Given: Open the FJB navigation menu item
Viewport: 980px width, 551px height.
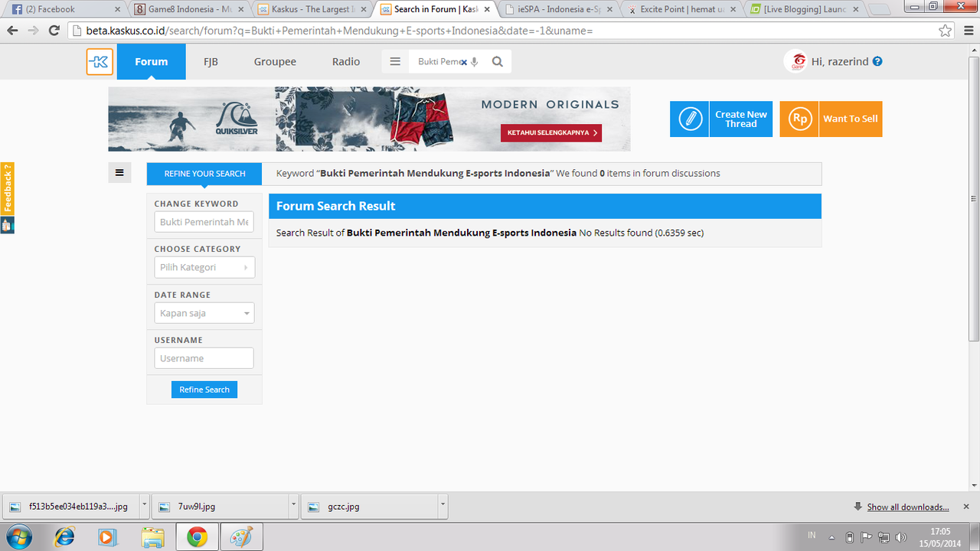Looking at the screenshot, I should 211,62.
